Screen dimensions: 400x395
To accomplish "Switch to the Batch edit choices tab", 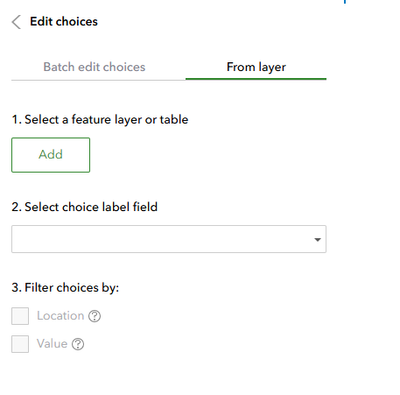I will pyautogui.click(x=94, y=67).
